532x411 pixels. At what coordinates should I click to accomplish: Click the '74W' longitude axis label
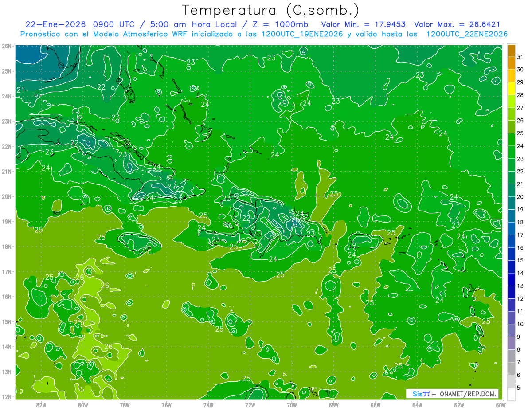point(208,405)
